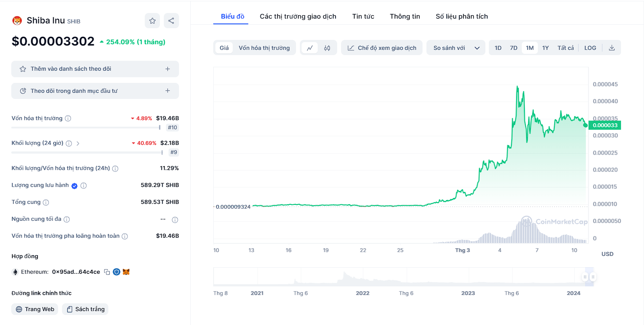Switch to line chart view
The height and width of the screenshot is (325, 644).
pos(310,48)
